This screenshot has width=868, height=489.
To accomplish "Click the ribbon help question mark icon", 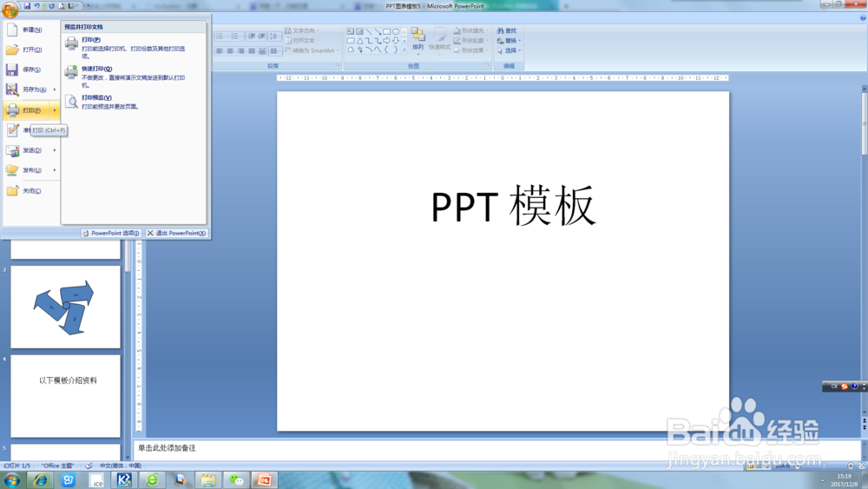I will click(x=863, y=18).
